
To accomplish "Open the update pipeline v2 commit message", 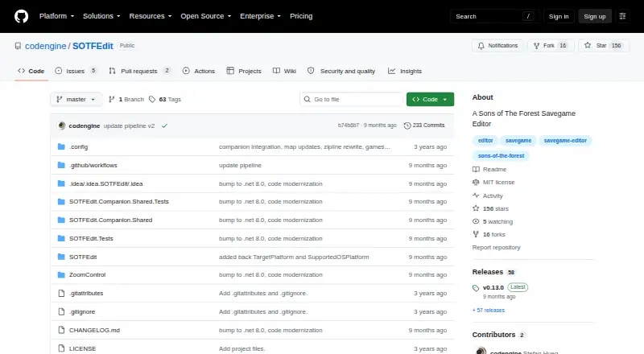I will click(x=129, y=126).
